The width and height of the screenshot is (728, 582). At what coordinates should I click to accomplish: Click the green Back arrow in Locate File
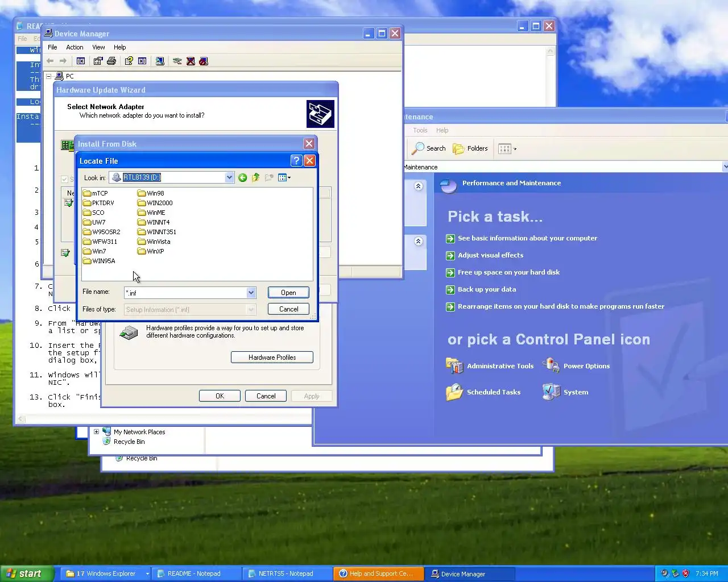[242, 178]
